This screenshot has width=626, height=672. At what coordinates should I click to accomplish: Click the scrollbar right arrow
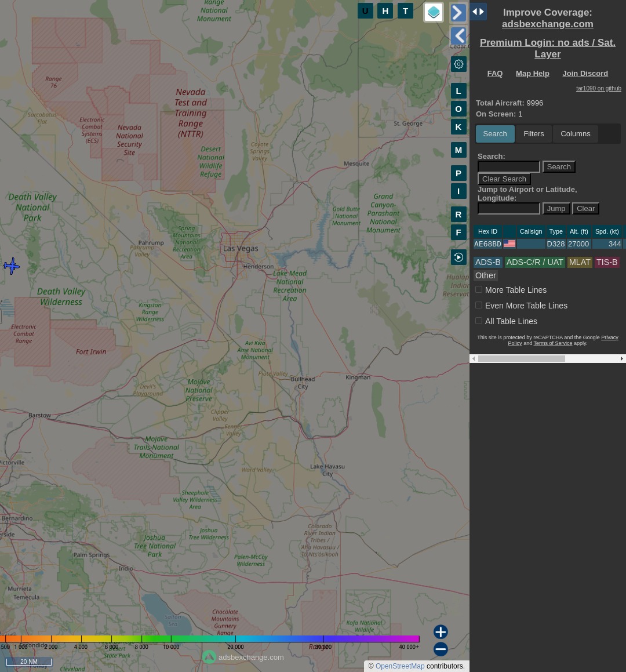(622, 359)
